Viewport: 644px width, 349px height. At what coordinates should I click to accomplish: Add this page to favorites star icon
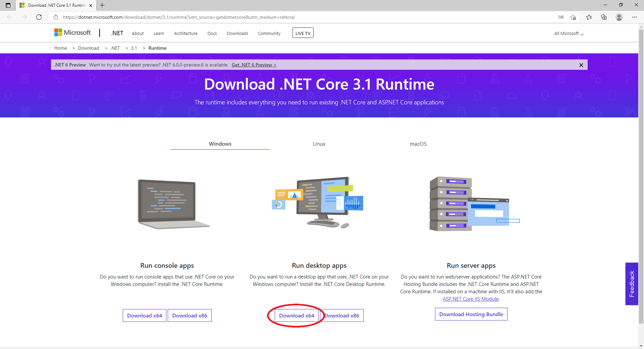573,17
